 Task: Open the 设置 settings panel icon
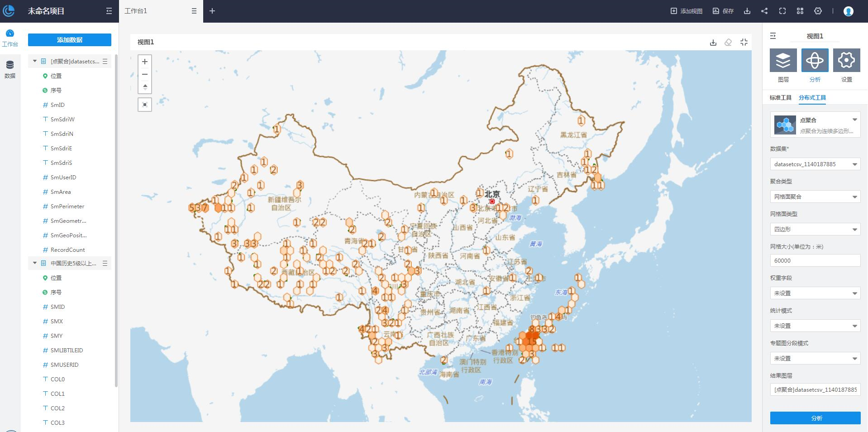point(846,60)
